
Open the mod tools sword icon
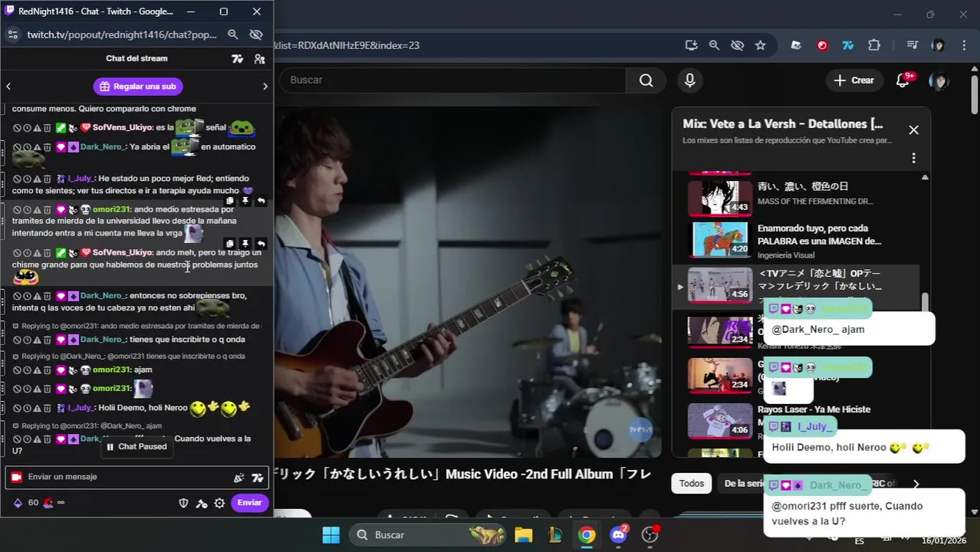tap(201, 503)
